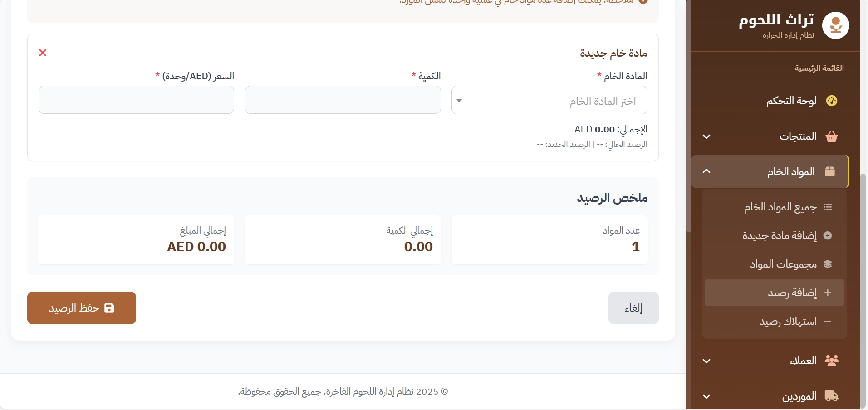Screen dimensions: 868x410
Task: Click the layers icon for material groups
Action: 828,264
